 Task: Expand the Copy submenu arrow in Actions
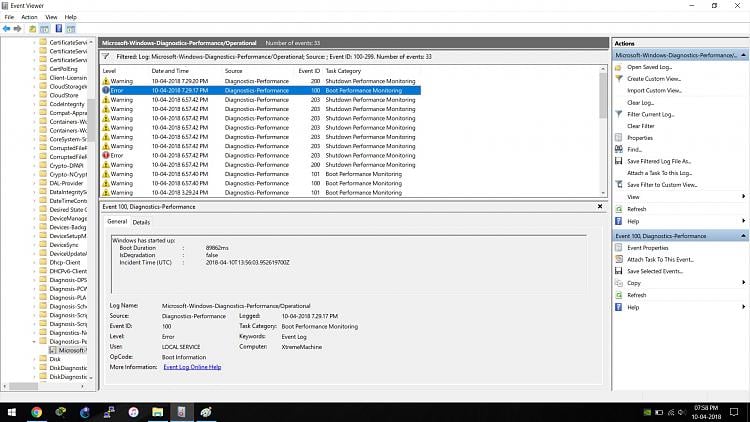pyautogui.click(x=743, y=283)
